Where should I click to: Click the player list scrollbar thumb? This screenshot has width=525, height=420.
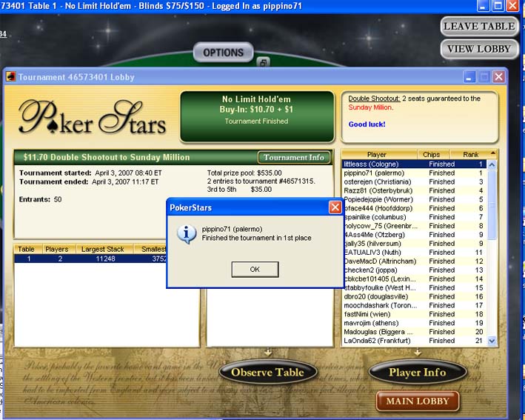pyautogui.click(x=492, y=204)
